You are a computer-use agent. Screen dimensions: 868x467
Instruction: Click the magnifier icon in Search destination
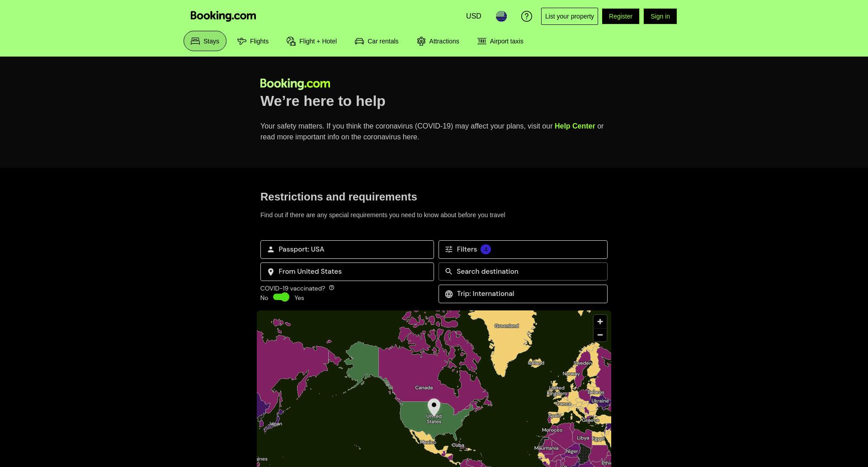(x=449, y=272)
